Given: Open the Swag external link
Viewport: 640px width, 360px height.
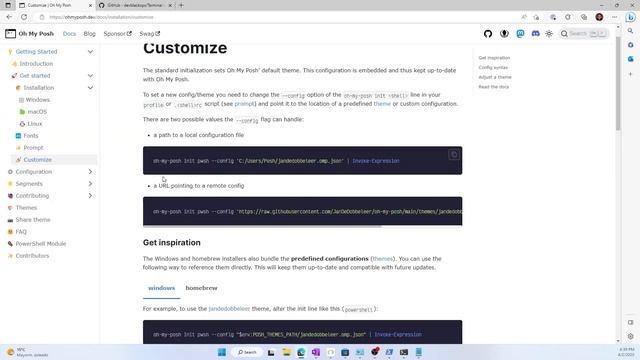Looking at the screenshot, I should coord(149,34).
